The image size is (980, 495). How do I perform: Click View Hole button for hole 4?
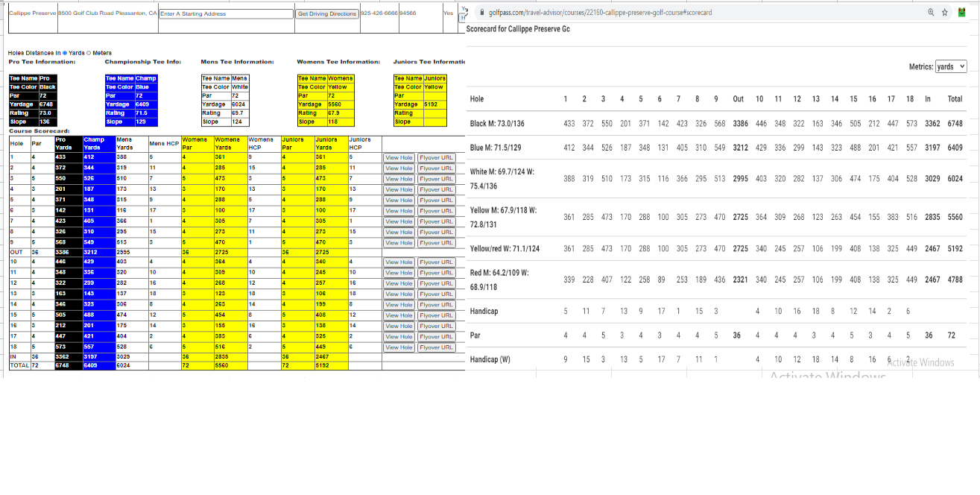[x=399, y=189]
